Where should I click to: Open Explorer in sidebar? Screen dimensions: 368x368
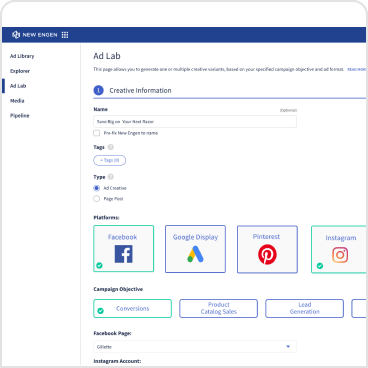(x=20, y=71)
